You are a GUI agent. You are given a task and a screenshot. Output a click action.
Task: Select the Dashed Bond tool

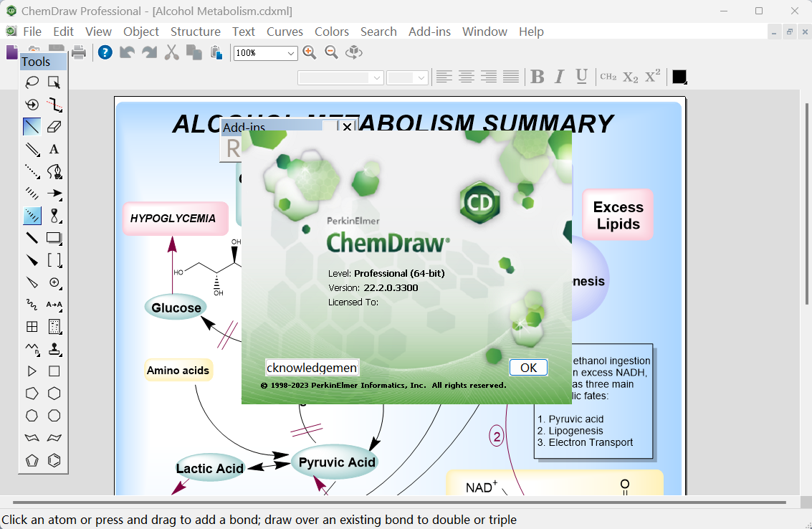[x=32, y=171]
